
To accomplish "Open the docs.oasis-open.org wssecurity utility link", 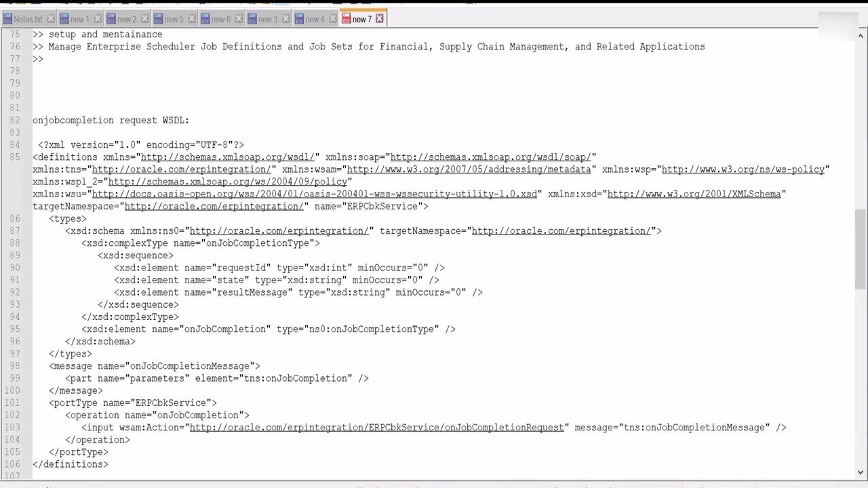I will click(315, 194).
